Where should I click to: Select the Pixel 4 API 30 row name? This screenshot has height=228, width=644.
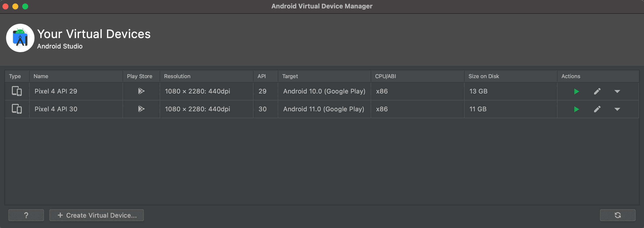pos(56,109)
